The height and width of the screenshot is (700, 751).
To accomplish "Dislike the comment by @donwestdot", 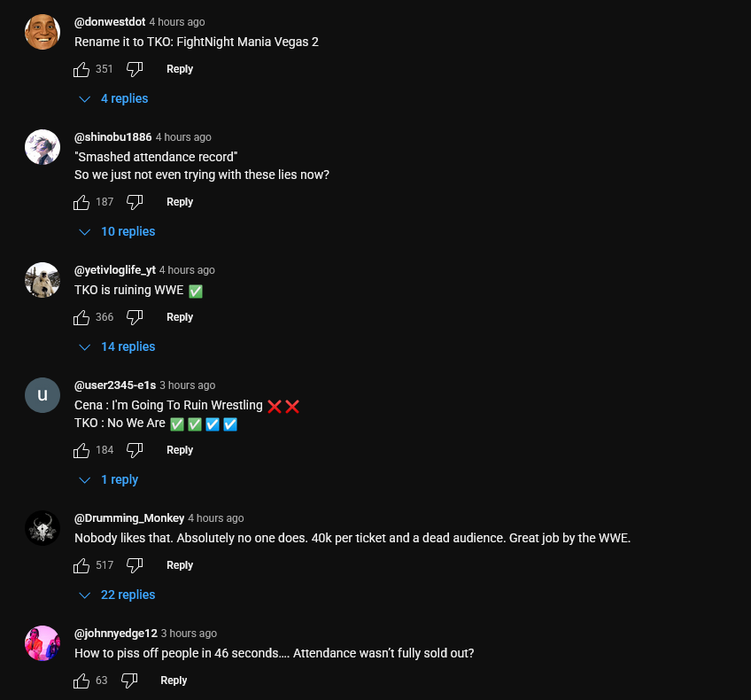I will tap(135, 69).
